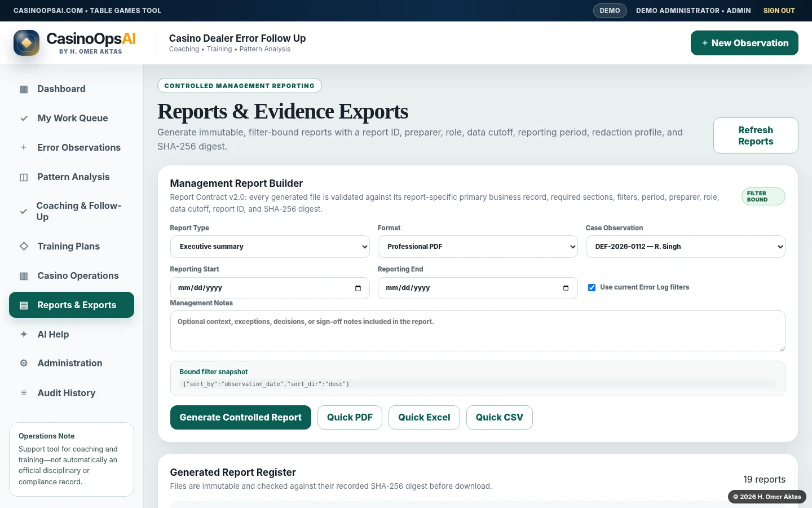Click the 'Operations Note' sidebar card heading

pyautogui.click(x=46, y=436)
